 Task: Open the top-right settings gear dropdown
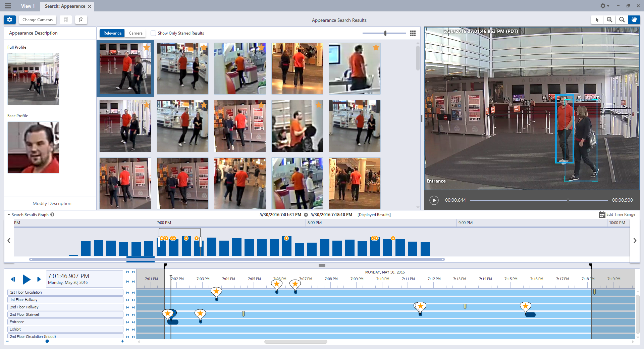pos(605,6)
